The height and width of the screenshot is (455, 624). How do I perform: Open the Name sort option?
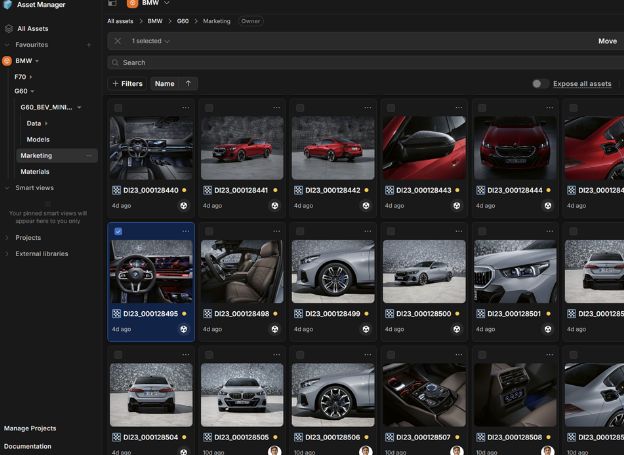(164, 84)
